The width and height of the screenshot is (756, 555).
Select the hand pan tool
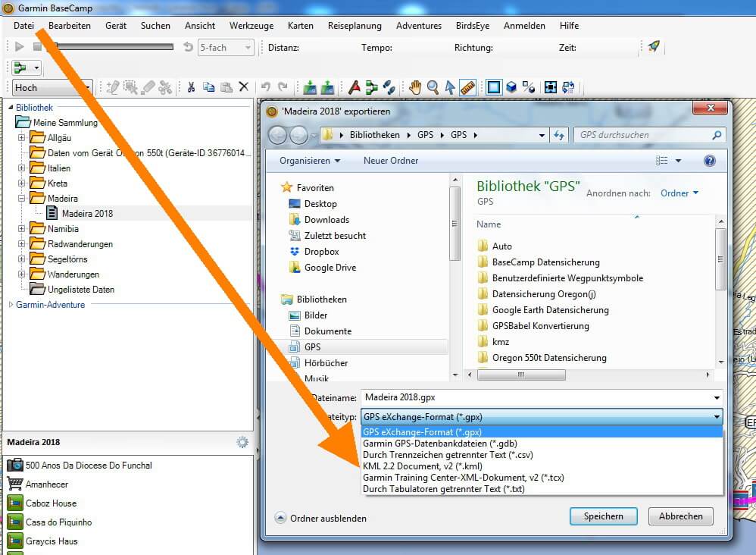[x=415, y=87]
